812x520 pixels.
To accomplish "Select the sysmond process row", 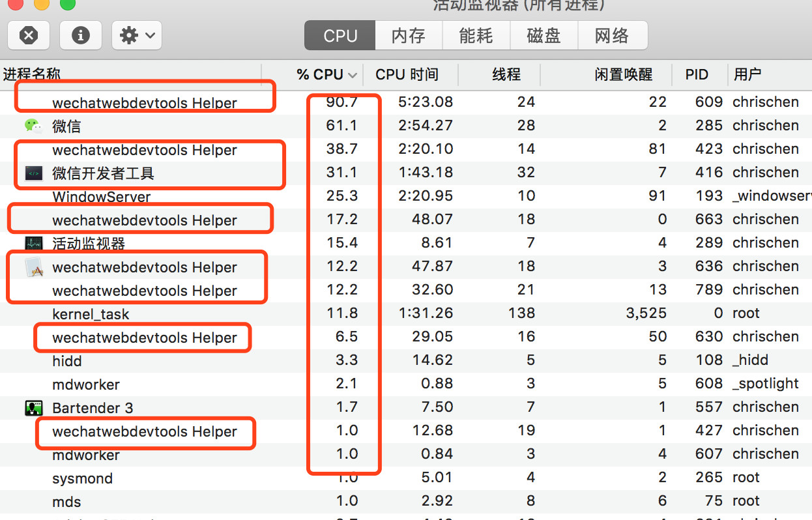I will point(406,478).
